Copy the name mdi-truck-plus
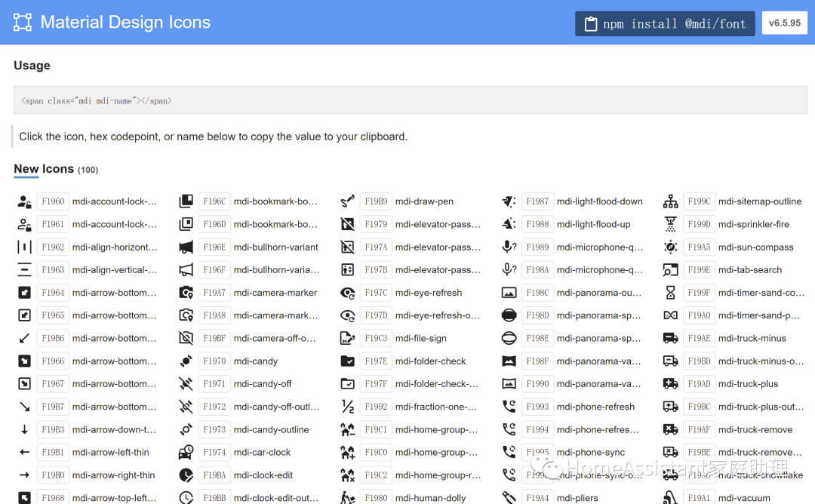This screenshot has width=815, height=504. [x=748, y=384]
